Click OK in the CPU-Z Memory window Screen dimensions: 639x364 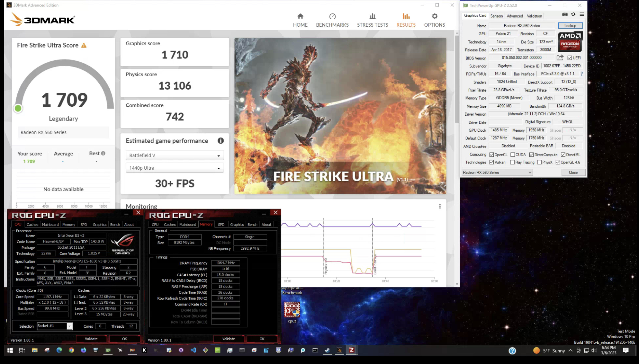click(x=262, y=339)
